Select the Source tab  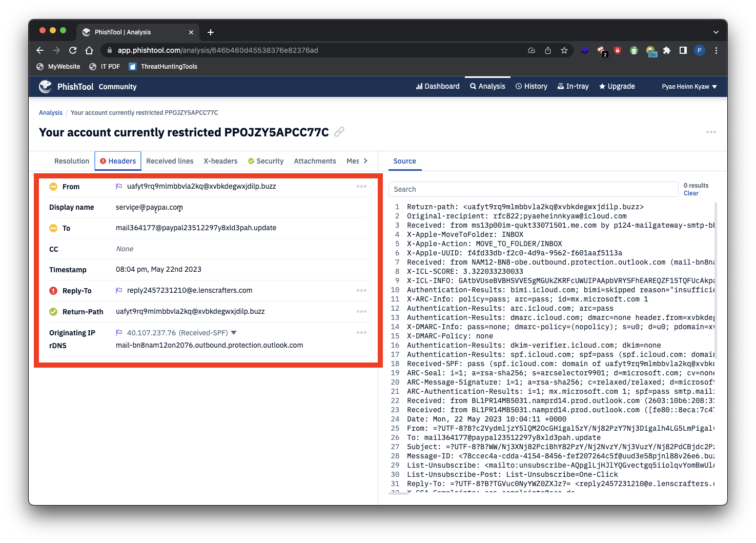(404, 161)
